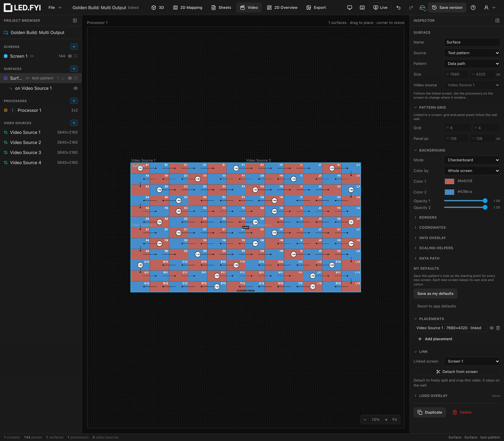Collapse the Inspector panel
The image size is (504, 441).
point(497,20)
